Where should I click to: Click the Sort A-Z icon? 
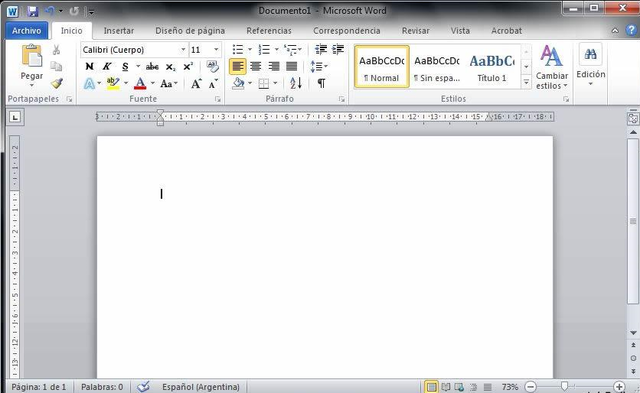pos(296,84)
